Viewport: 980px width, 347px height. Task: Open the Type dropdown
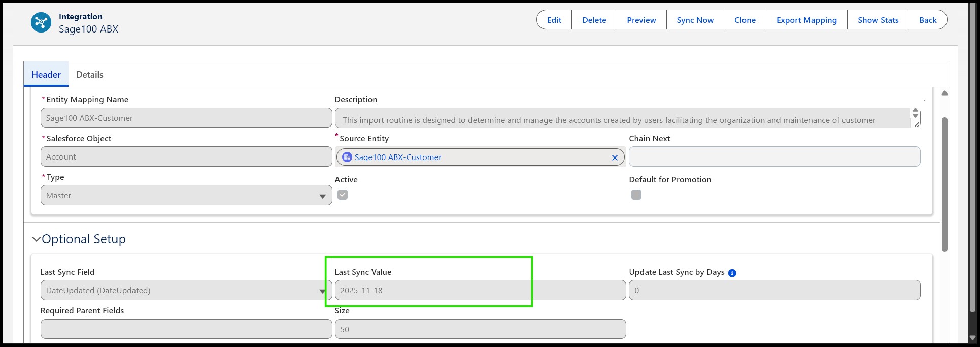[x=186, y=195]
